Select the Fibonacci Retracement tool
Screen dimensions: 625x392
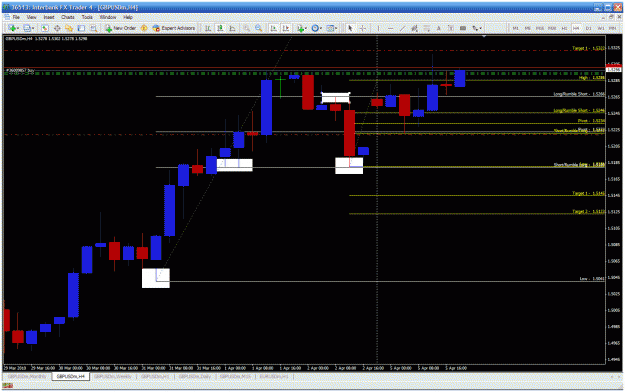click(x=426, y=28)
